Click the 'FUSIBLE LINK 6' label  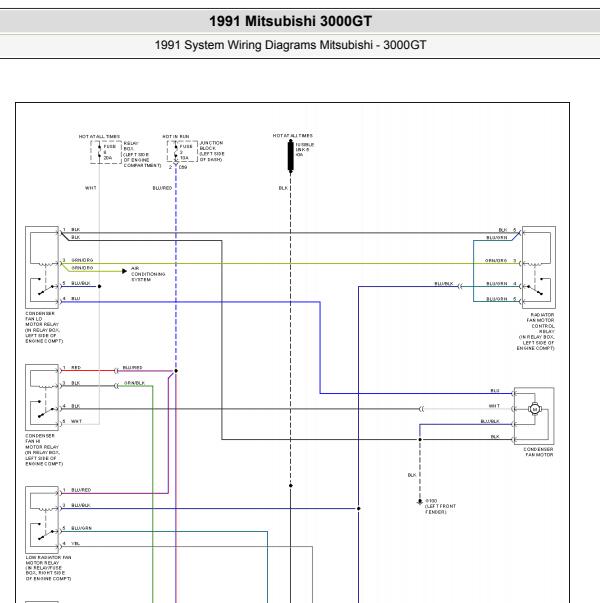(305, 150)
